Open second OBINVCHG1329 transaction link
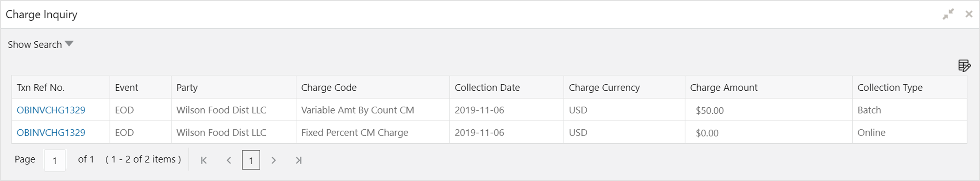The width and height of the screenshot is (980, 181). (51, 132)
